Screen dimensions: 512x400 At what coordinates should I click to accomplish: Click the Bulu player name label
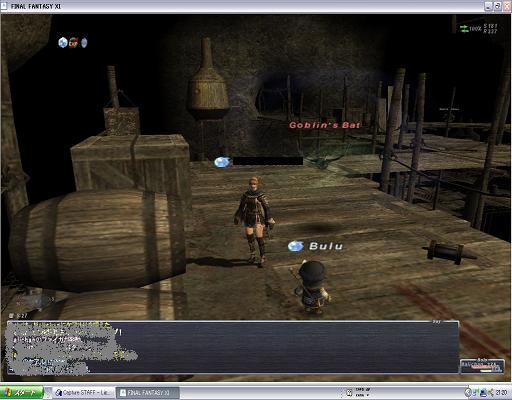[x=326, y=246]
